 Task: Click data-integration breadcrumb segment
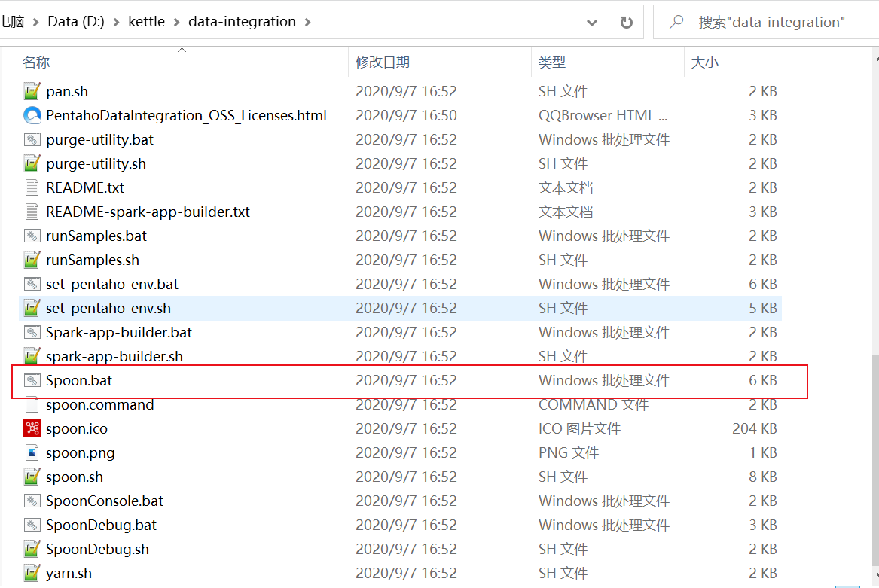click(x=242, y=21)
